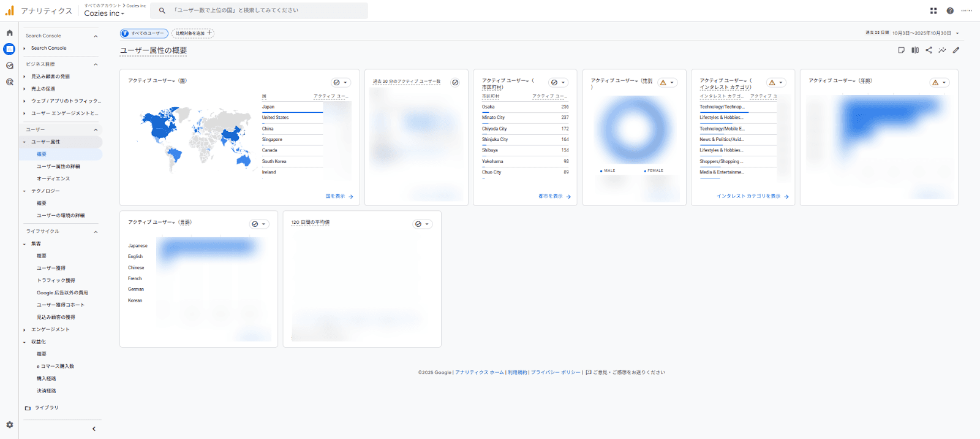
Task: Click the gender donut chart
Action: pyautogui.click(x=634, y=130)
